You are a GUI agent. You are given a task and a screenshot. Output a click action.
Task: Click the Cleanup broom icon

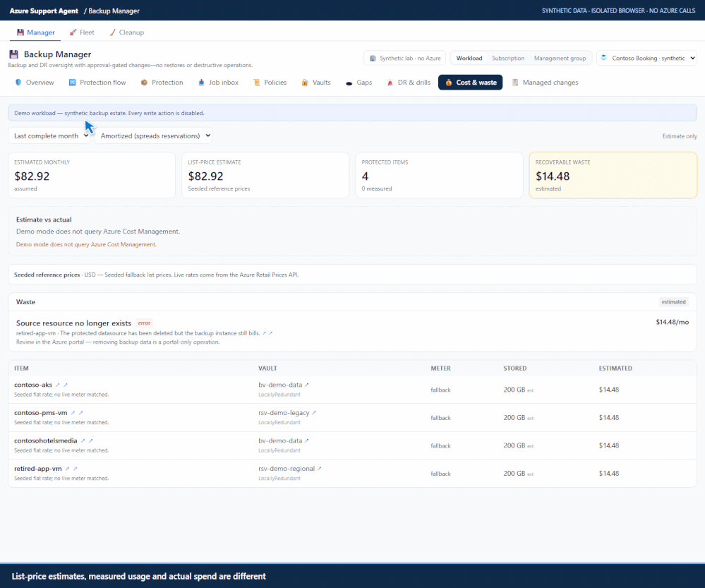[112, 32]
